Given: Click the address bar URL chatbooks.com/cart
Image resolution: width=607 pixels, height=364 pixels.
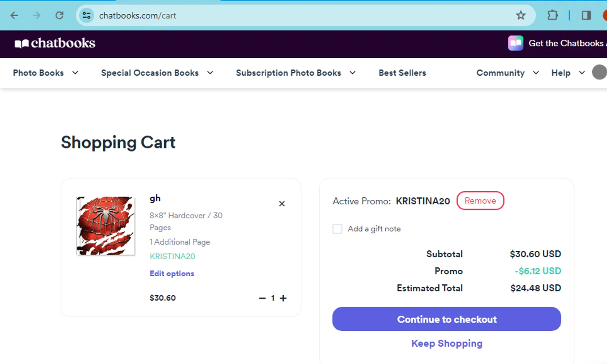Looking at the screenshot, I should [138, 15].
